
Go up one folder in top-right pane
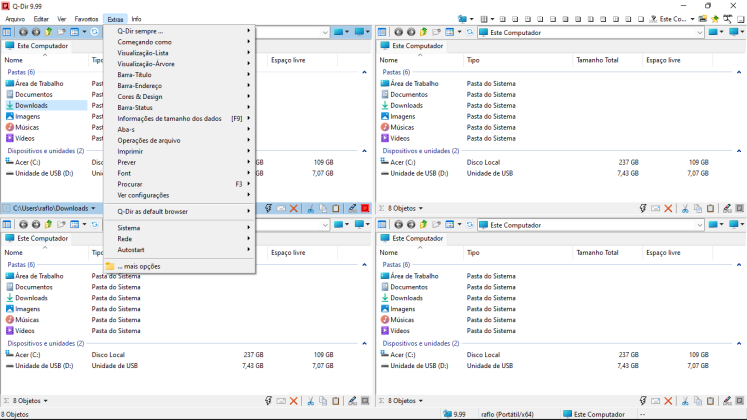424,32
